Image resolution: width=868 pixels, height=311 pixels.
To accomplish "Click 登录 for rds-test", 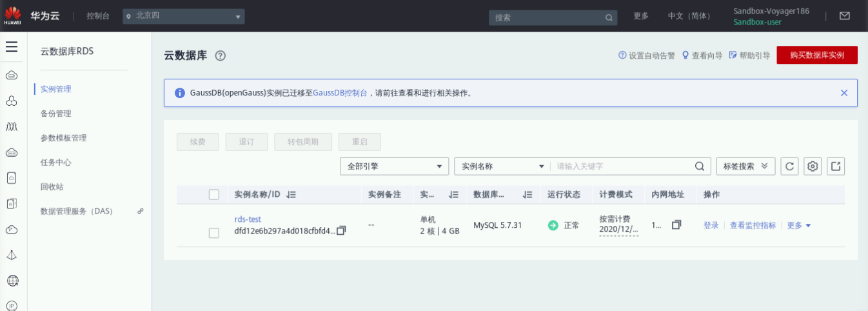I will 711,225.
